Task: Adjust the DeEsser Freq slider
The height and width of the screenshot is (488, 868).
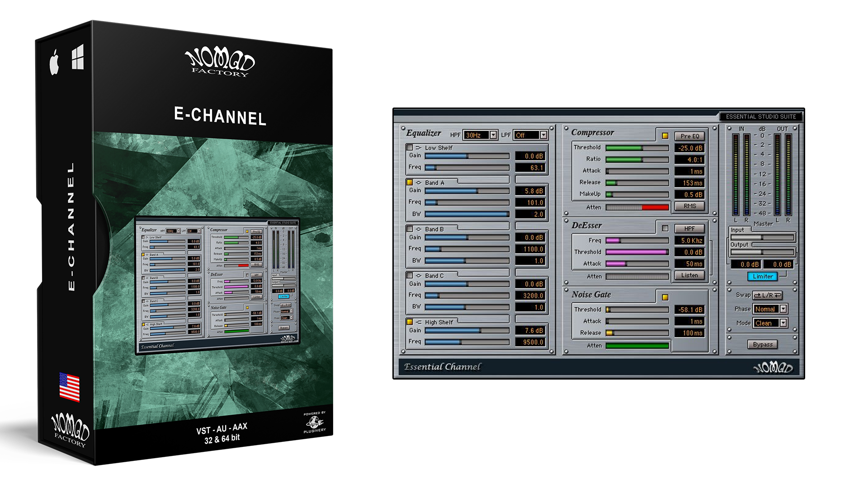Action: (637, 240)
